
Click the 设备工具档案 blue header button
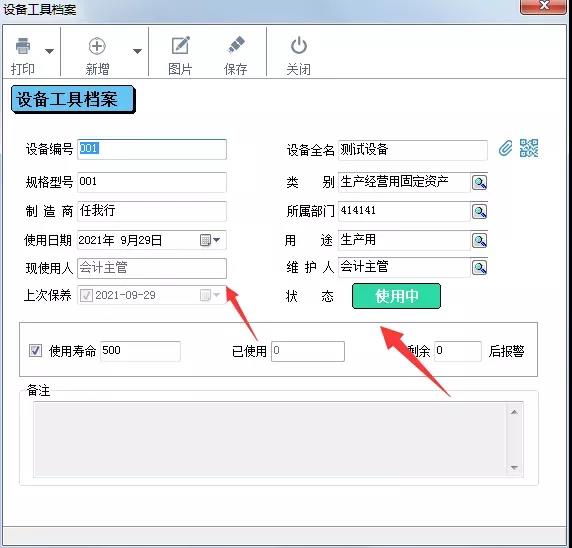(73, 99)
